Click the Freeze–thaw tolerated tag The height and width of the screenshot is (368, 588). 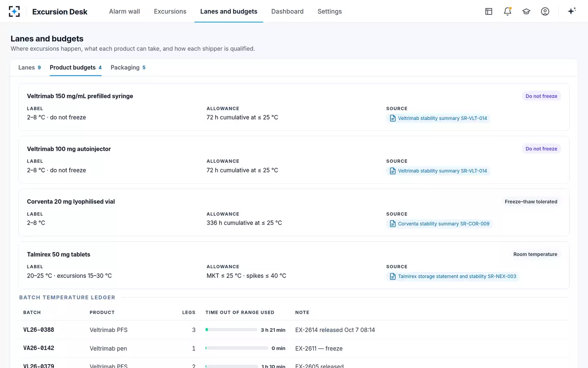531,202
